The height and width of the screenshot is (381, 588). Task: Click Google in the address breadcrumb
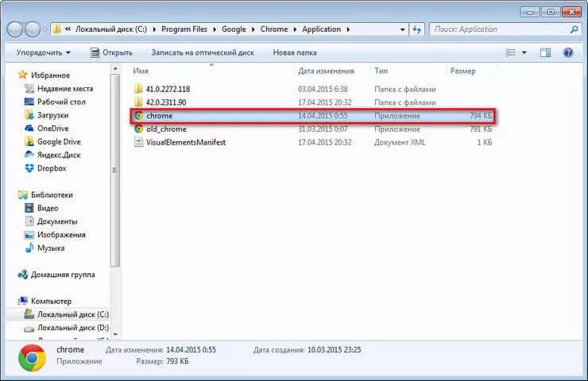[234, 29]
